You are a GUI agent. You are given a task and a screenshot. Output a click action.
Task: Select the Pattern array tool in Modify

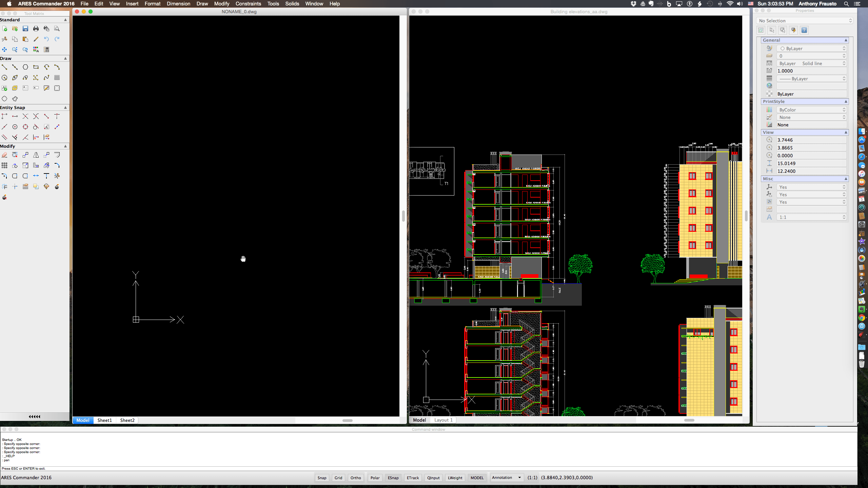[x=4, y=165]
